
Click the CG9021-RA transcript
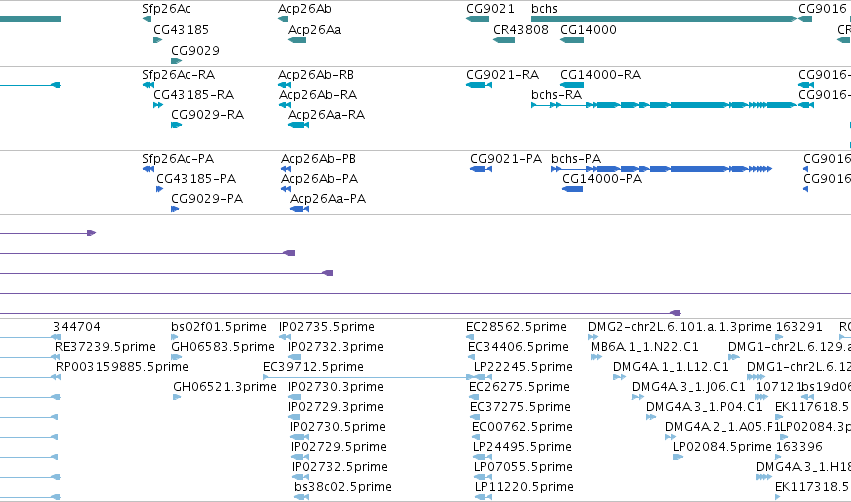(x=479, y=85)
